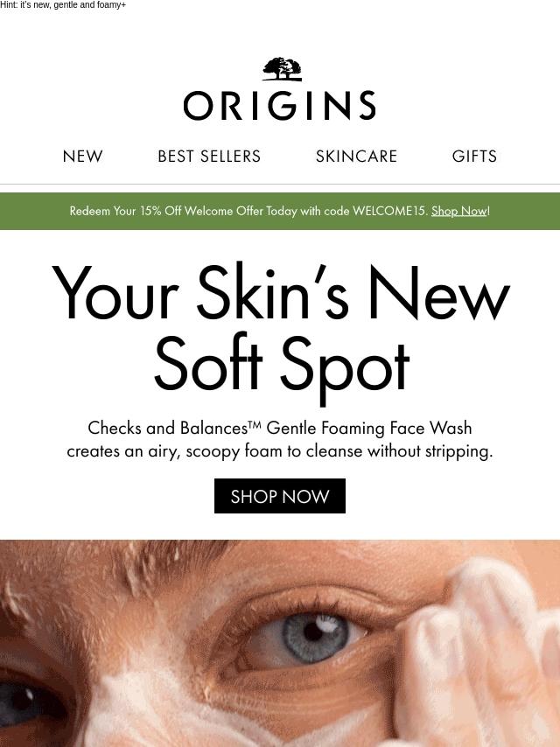This screenshot has height=747, width=560.
Task: Click the black SHOP NOW button
Action: pyautogui.click(x=280, y=496)
